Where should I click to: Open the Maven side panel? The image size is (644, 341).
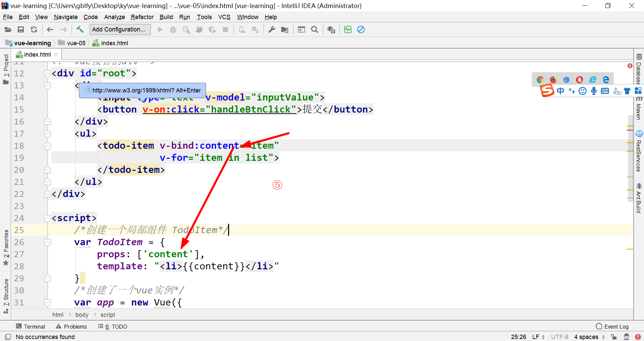tap(639, 109)
